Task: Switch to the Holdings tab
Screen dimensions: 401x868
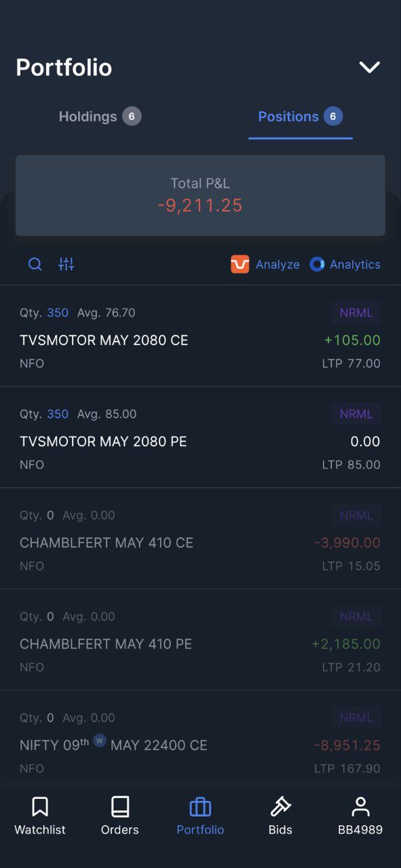Action: [100, 117]
